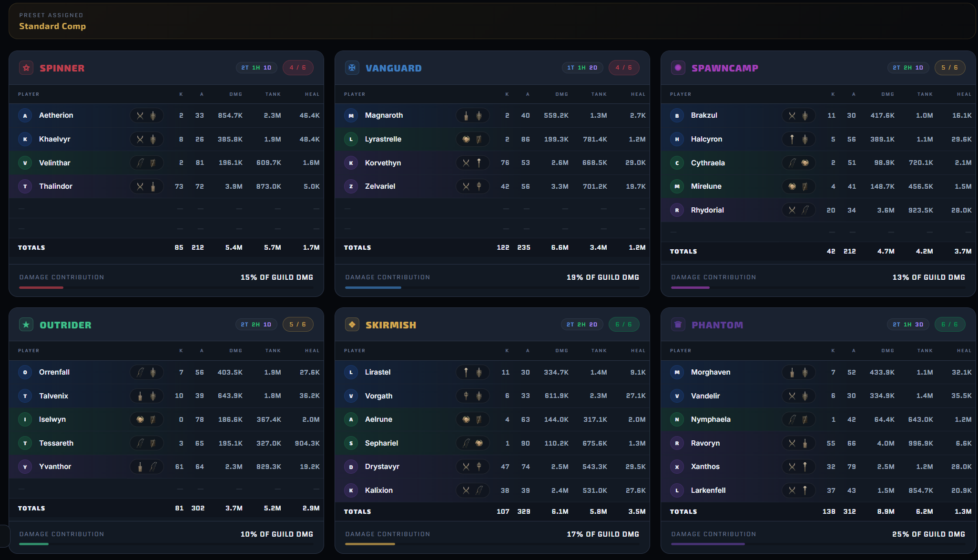Image resolution: width=978 pixels, height=560 pixels.
Task: Click the VANGUARD party title
Action: 394,68
